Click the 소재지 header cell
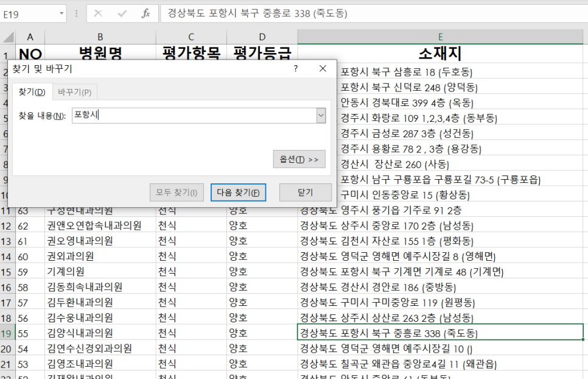 [x=440, y=54]
